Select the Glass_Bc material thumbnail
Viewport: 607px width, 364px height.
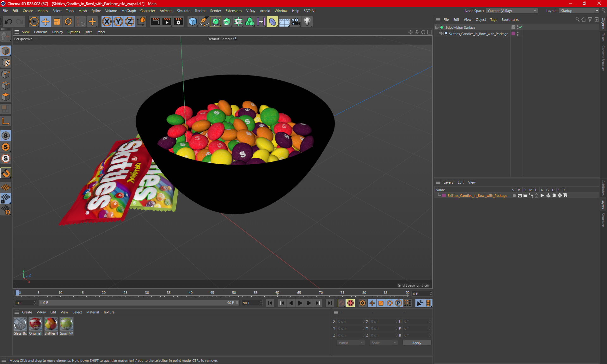(x=20, y=324)
